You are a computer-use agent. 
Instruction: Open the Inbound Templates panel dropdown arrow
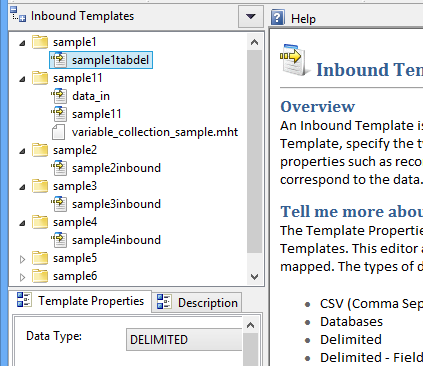(x=251, y=16)
